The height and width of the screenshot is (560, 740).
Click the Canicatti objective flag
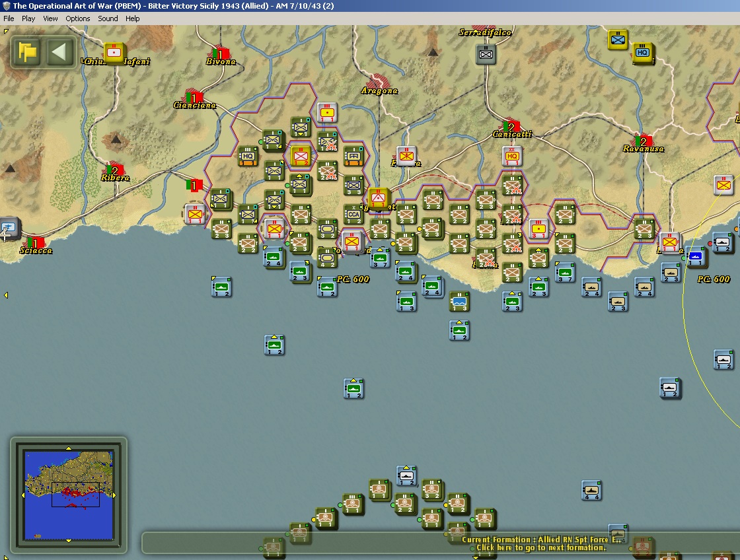point(511,126)
